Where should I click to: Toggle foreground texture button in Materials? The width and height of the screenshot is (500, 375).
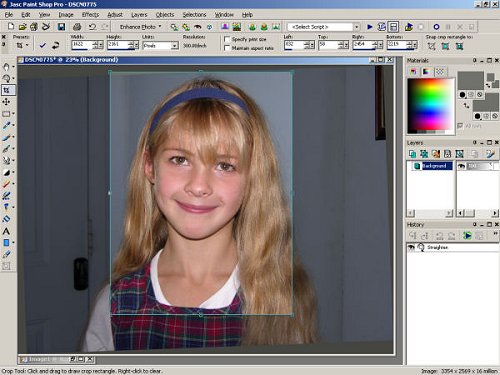[471, 95]
